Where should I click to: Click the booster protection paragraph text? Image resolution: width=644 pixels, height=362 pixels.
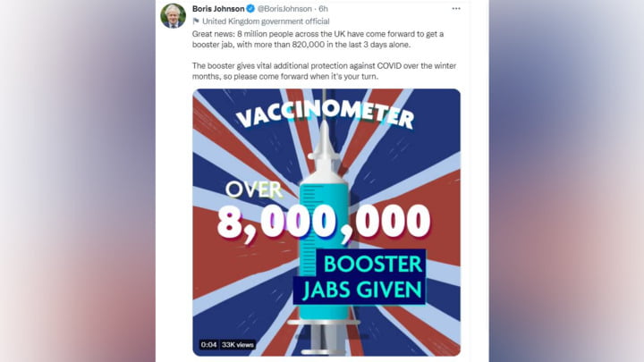pos(324,71)
